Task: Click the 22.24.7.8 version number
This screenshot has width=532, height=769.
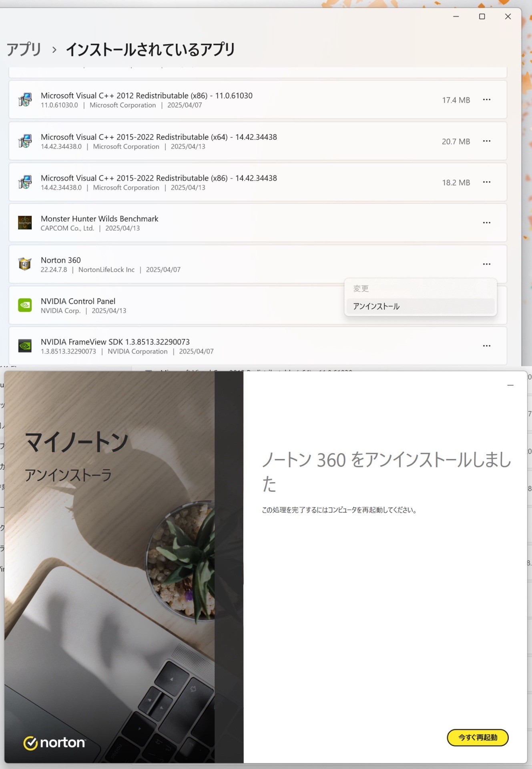Action: pyautogui.click(x=54, y=270)
